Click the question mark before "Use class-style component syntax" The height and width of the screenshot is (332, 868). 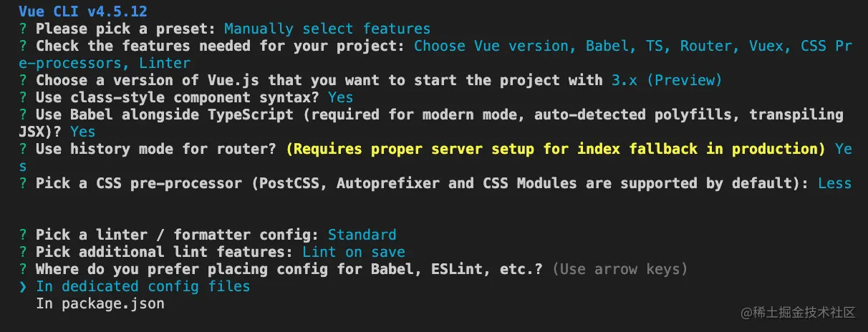(23, 98)
